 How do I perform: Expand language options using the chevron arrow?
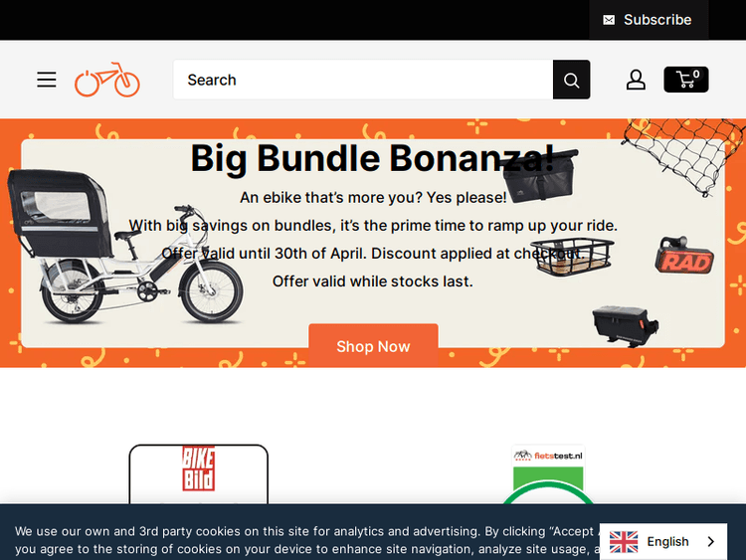point(711,541)
